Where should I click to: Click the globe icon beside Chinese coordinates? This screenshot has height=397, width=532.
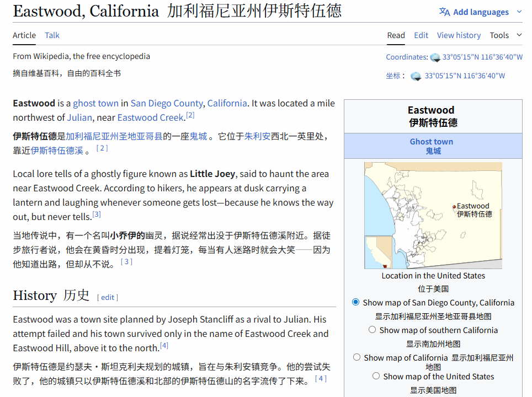click(416, 76)
